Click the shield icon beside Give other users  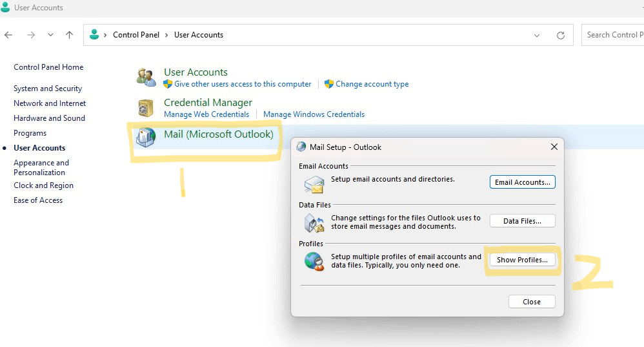(168, 84)
